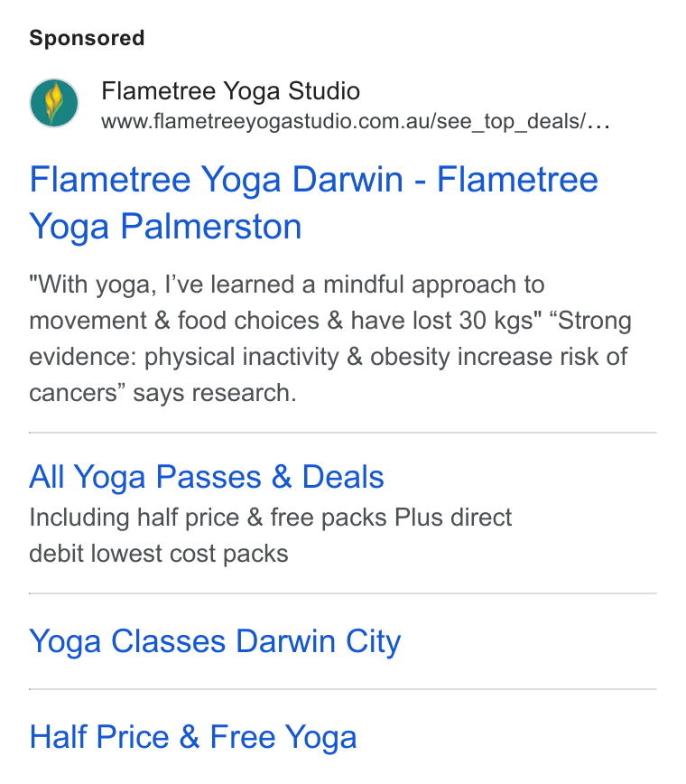Click the 'cancers says research' text line
The width and height of the screenshot is (686, 784).
[x=162, y=393]
